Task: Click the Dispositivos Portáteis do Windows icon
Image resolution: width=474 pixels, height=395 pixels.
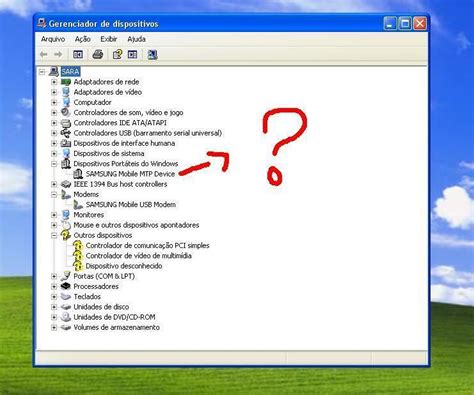Action: [66, 164]
